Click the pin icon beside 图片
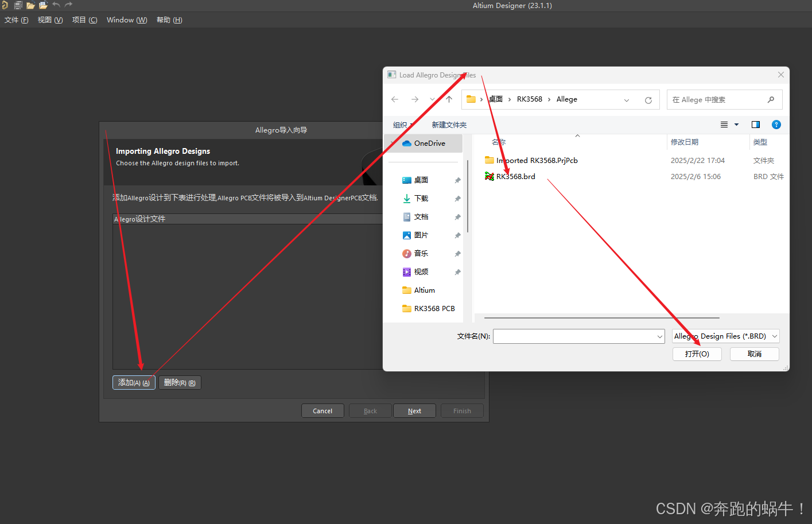Screen dimensions: 812x524 coord(457,235)
